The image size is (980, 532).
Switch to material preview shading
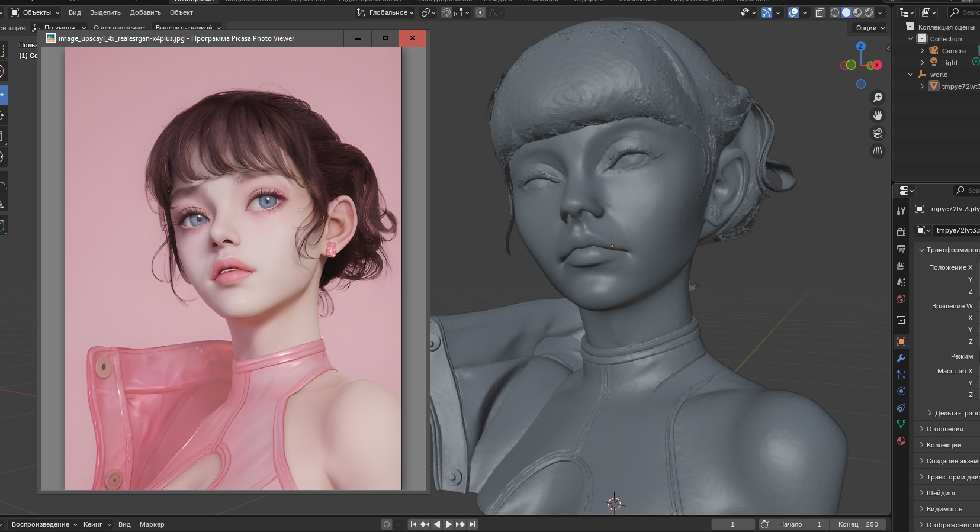857,12
